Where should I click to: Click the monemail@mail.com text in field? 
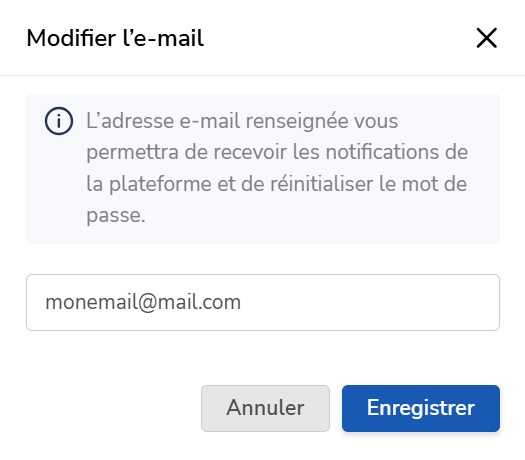[143, 302]
